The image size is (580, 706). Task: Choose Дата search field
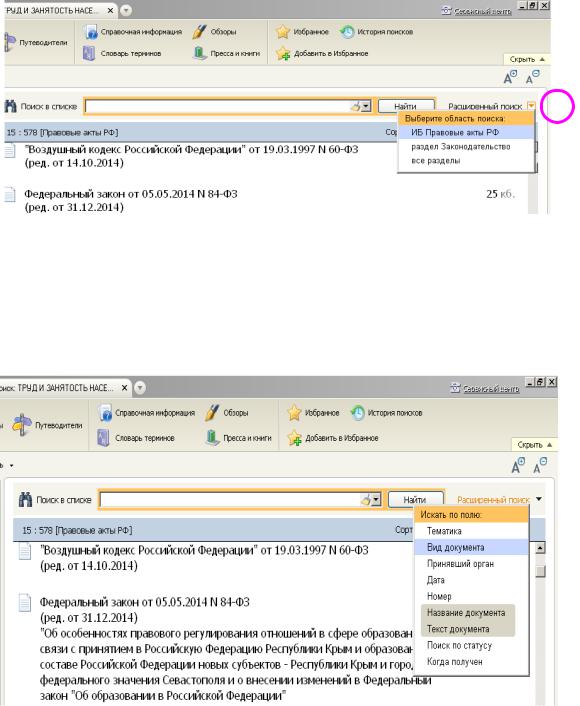click(x=471, y=580)
